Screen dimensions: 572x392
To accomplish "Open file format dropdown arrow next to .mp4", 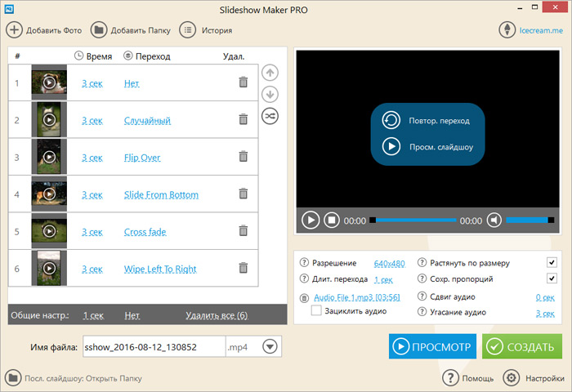I will click(x=271, y=347).
